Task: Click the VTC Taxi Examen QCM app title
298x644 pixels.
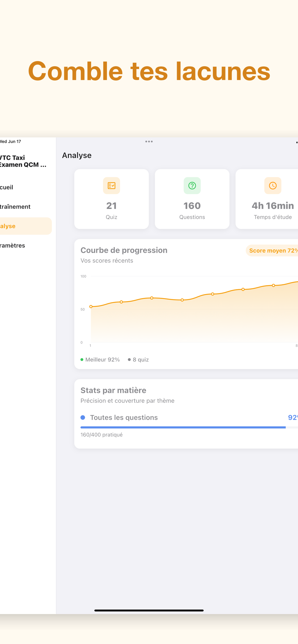Action: point(23,161)
